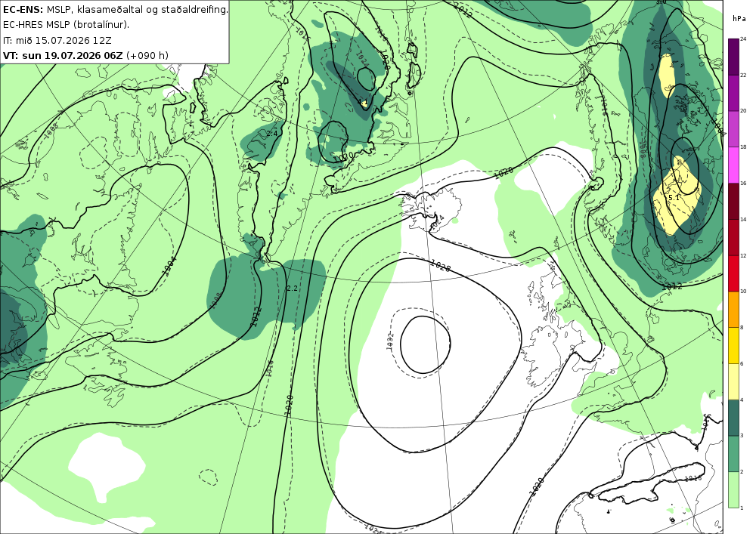Screen dimensions: 756x534
Task: Click the '10' tick label on colorbar
Action: (x=743, y=291)
